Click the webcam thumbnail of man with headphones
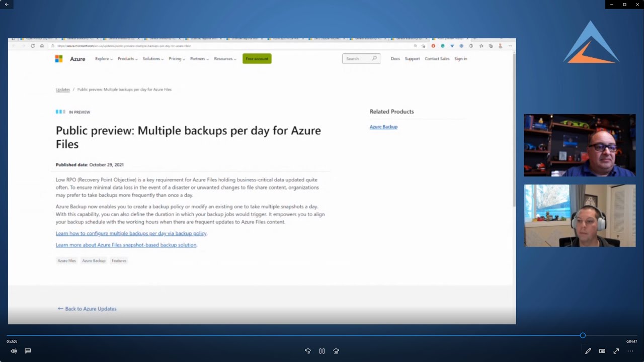The height and width of the screenshot is (362, 644). pos(580,216)
